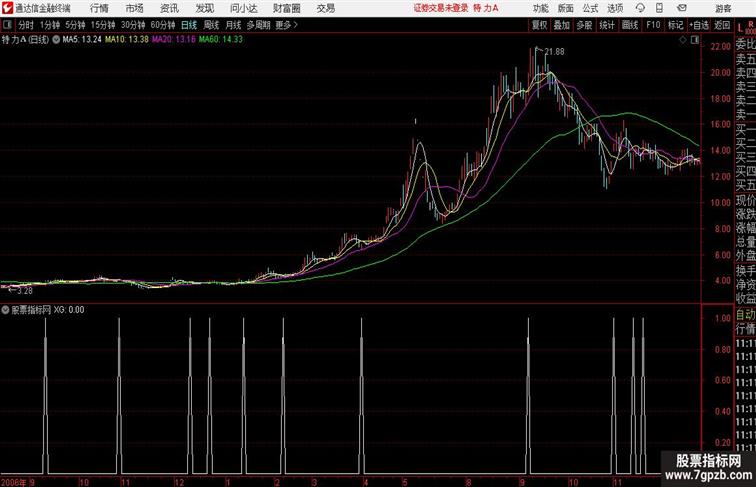Open the 问小达 menu
756x487 pixels.
(243, 8)
